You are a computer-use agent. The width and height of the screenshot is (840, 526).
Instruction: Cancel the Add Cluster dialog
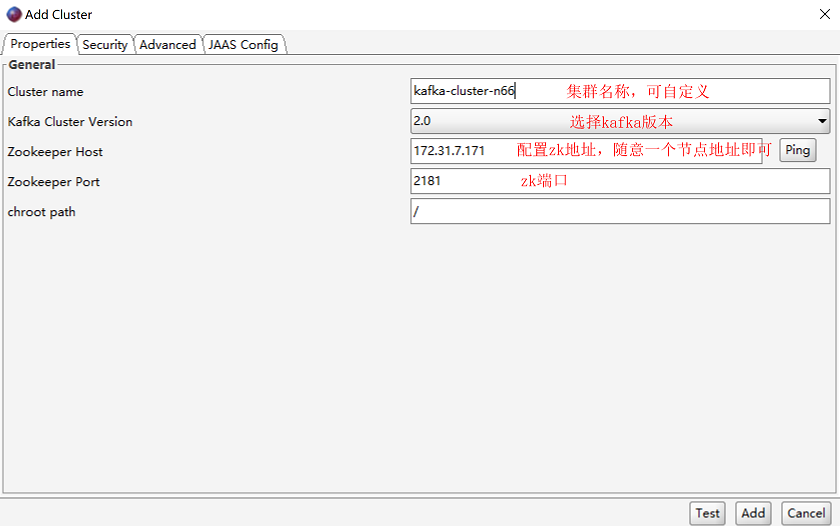point(805,513)
